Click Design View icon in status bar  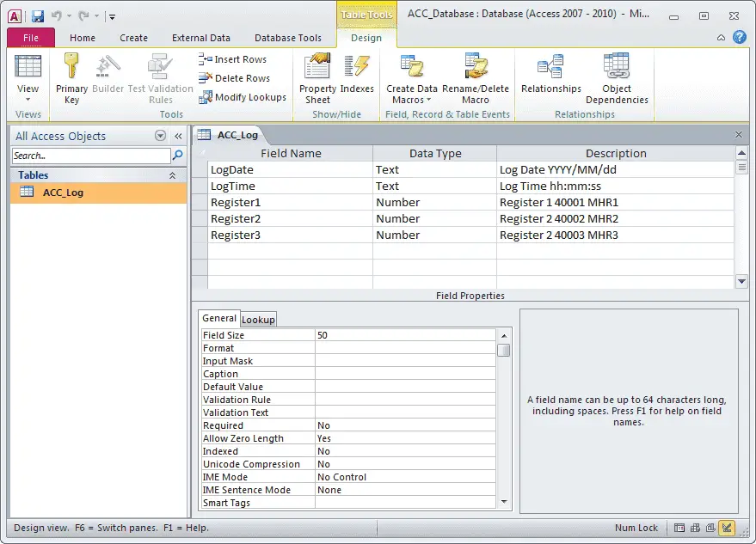click(x=727, y=528)
